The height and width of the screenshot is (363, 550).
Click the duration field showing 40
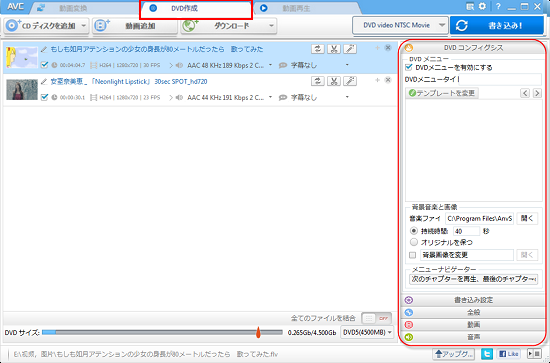pyautogui.click(x=466, y=231)
